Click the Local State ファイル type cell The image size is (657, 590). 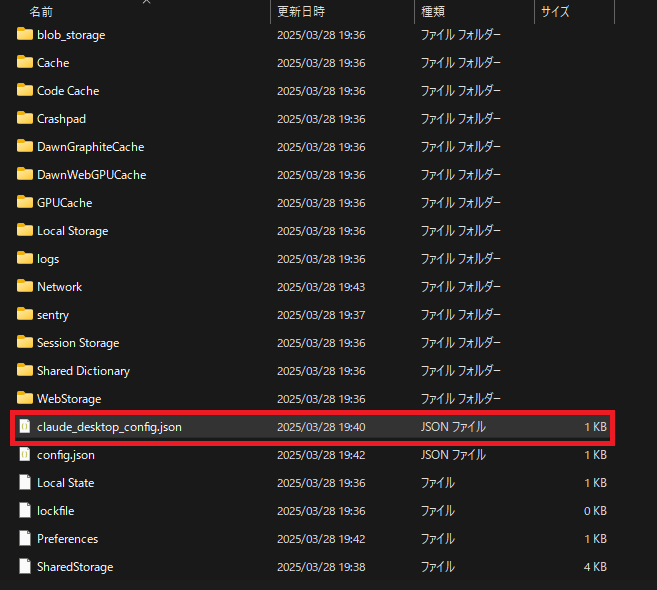(x=437, y=483)
